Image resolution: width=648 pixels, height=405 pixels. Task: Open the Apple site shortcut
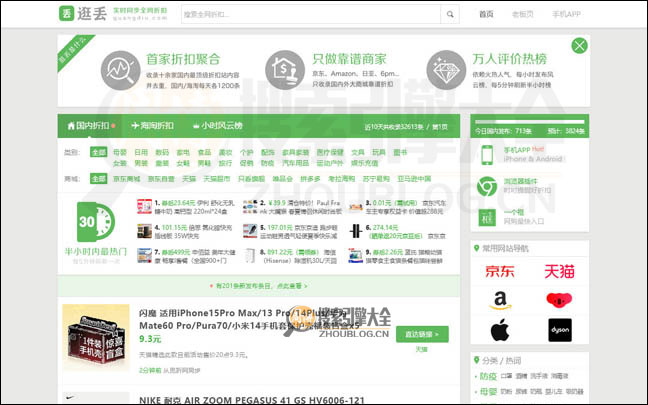click(500, 330)
